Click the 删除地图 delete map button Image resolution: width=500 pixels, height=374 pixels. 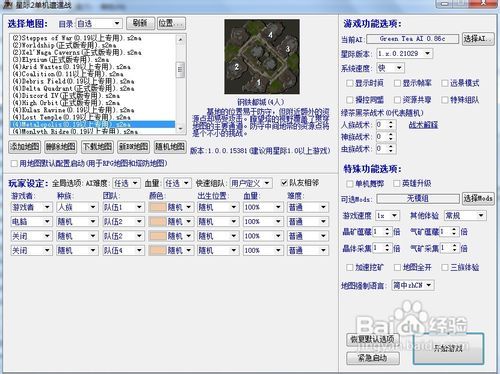(60, 147)
